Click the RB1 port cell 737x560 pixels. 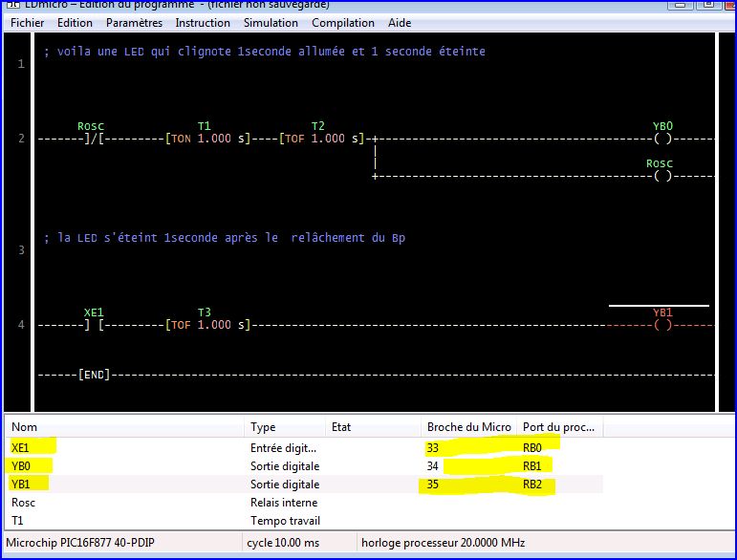532,466
